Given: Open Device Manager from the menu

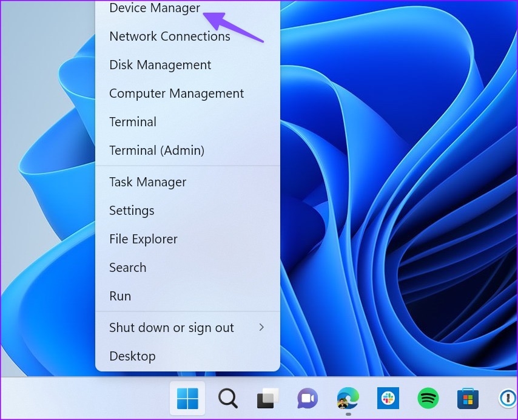Looking at the screenshot, I should tap(154, 8).
